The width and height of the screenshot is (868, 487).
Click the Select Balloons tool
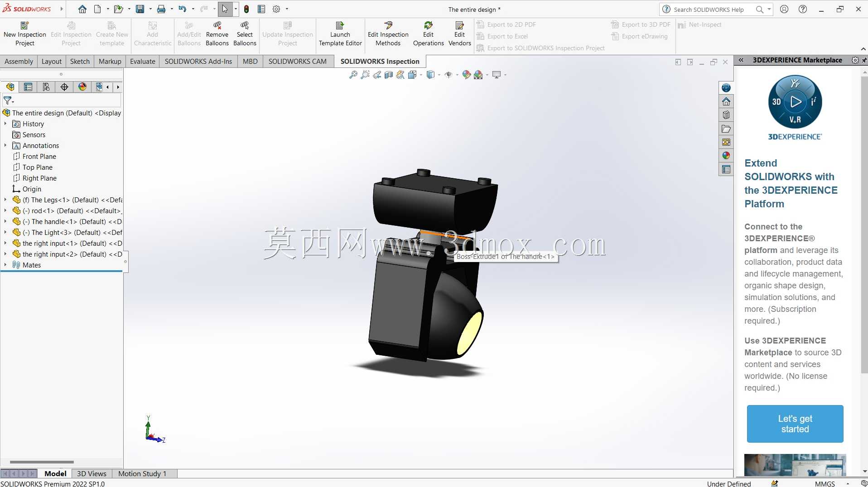(x=245, y=34)
